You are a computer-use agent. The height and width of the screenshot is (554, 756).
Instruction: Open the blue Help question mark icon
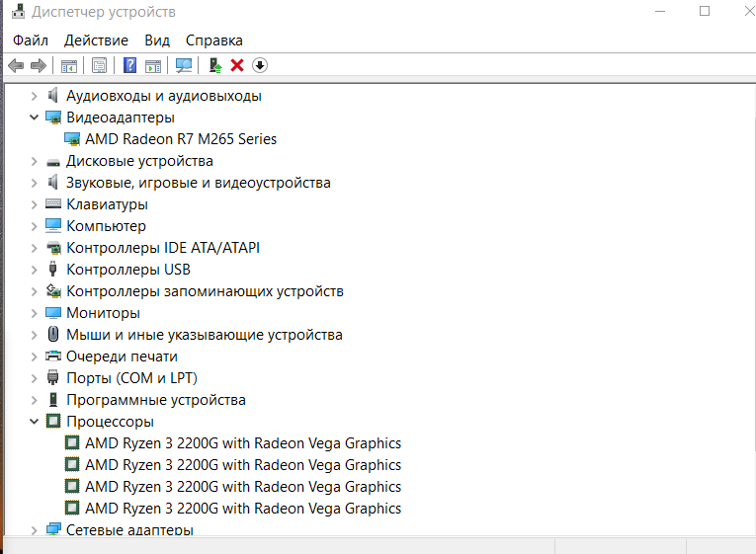pos(130,65)
